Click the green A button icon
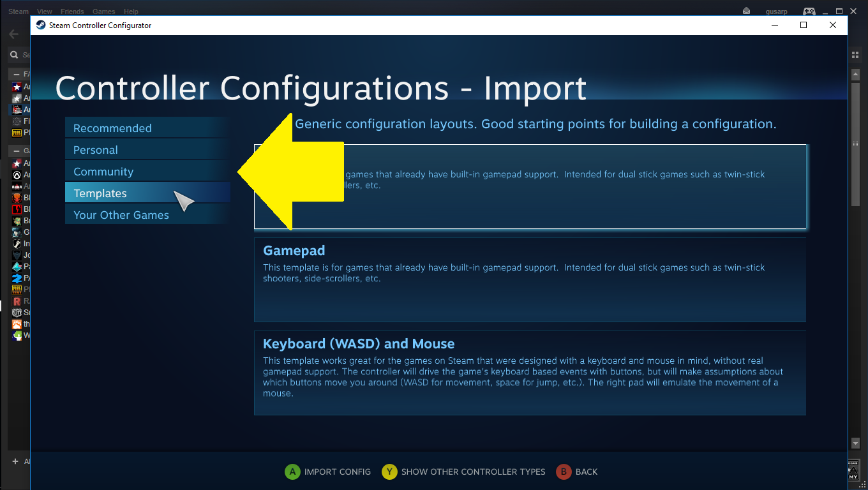The image size is (868, 490). pyautogui.click(x=292, y=472)
